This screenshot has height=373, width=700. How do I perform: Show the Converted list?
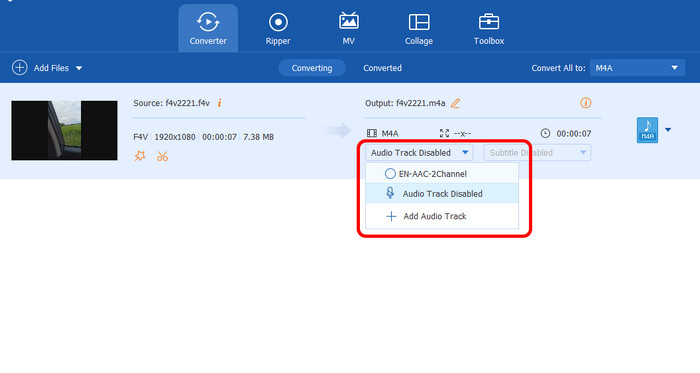(x=382, y=68)
